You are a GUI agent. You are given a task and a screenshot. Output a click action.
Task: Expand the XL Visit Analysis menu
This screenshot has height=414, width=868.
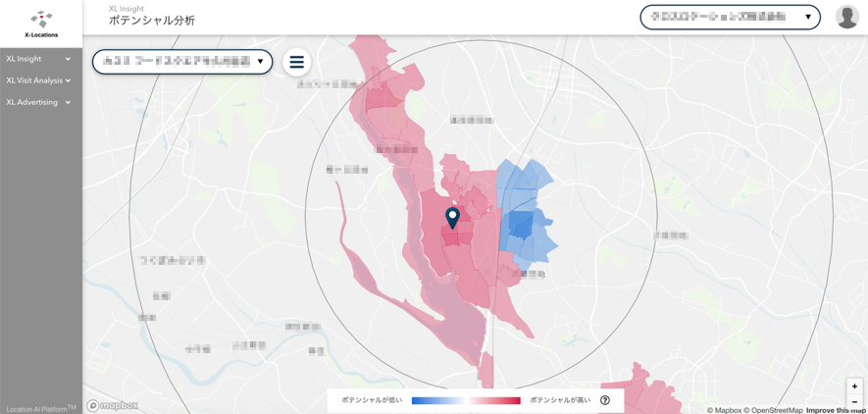[x=38, y=80]
